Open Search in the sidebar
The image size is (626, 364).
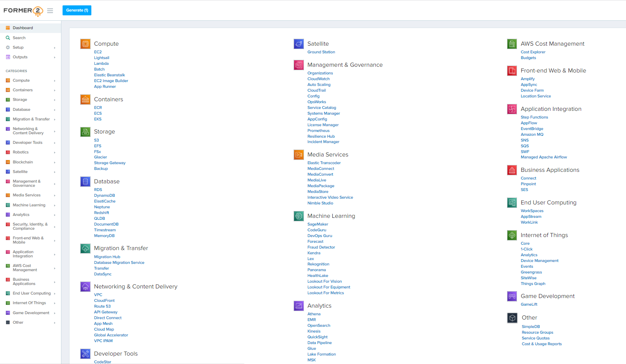pos(30,38)
